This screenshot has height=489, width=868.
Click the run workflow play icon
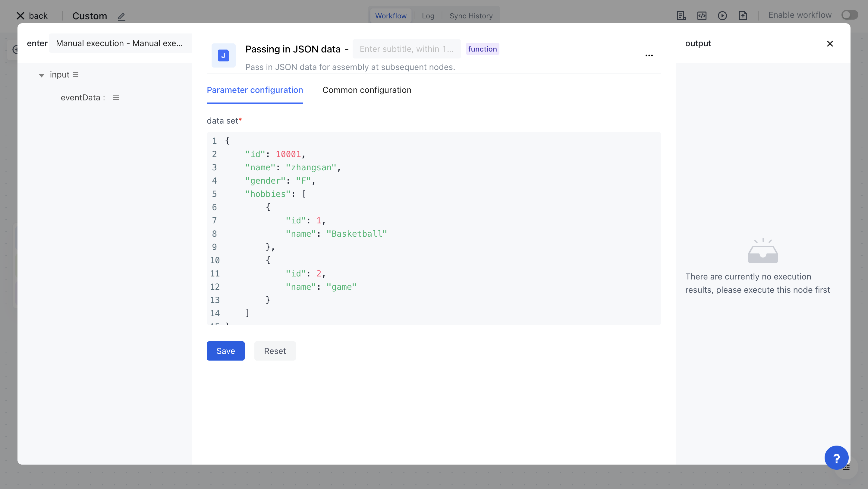point(722,15)
